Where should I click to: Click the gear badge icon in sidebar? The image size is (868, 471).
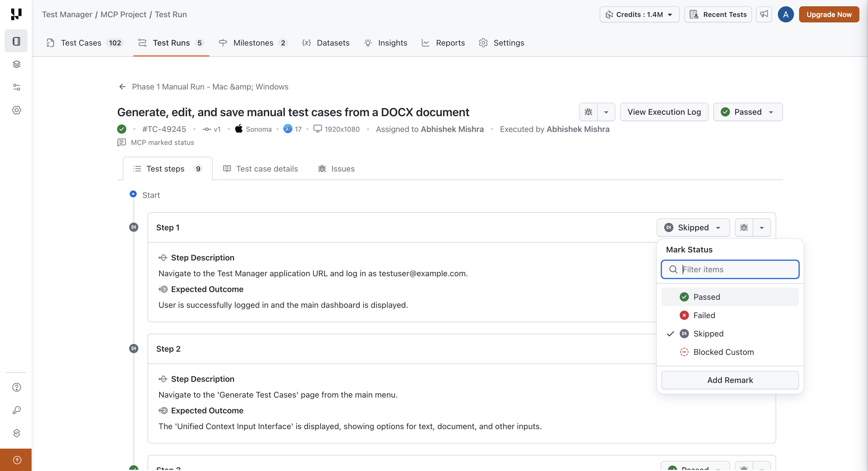(x=16, y=110)
